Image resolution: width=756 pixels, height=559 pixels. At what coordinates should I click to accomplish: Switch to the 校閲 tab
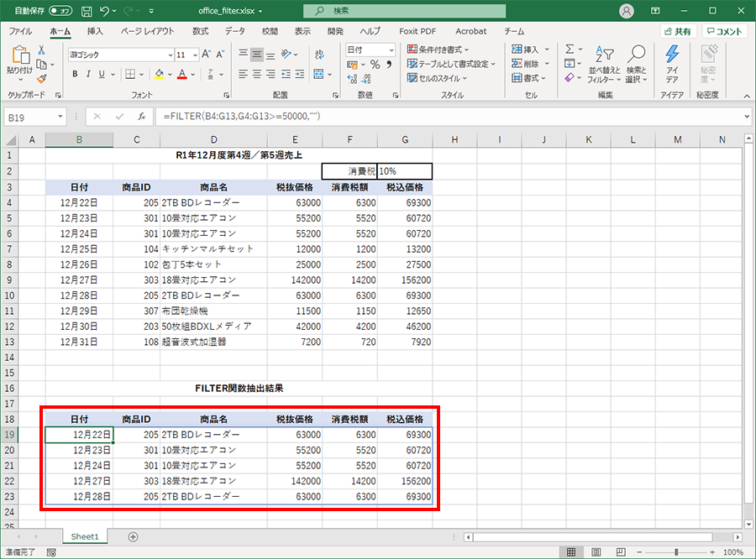270,31
